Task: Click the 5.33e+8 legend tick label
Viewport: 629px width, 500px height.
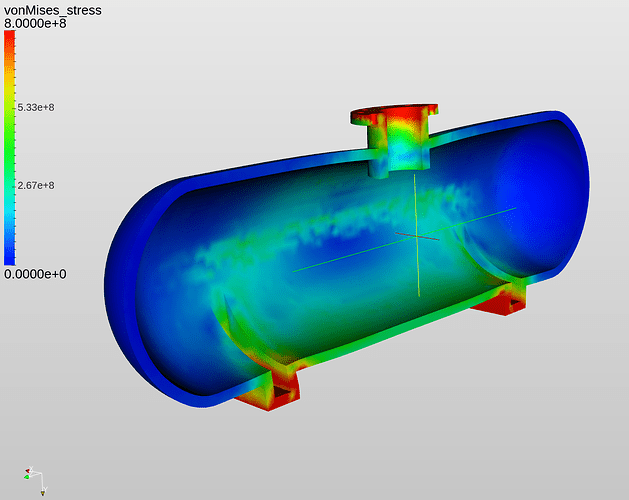Action: (36, 108)
